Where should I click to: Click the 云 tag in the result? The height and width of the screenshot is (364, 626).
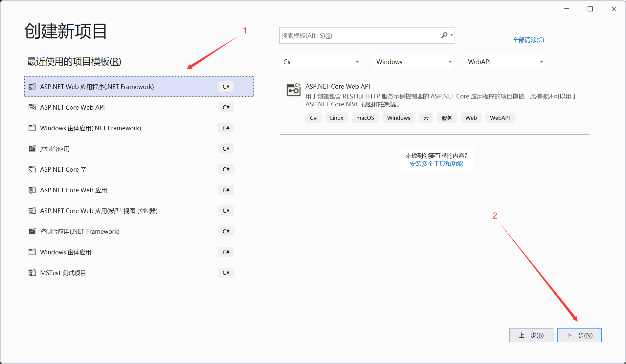(x=426, y=118)
